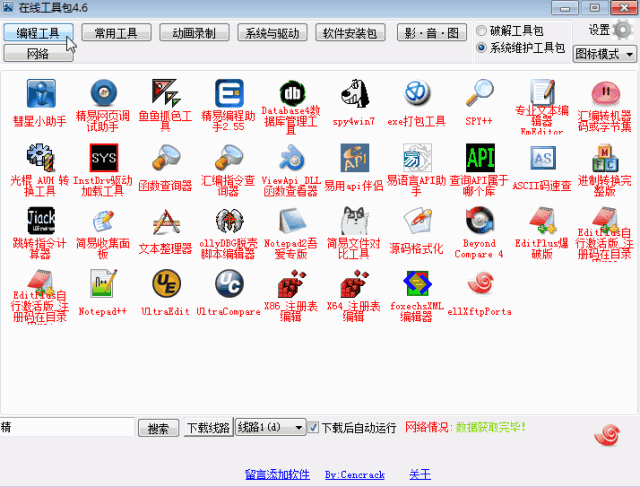This screenshot has height=487, width=640.
Task: Open the 简易收集面板 icon
Action: tap(104, 221)
